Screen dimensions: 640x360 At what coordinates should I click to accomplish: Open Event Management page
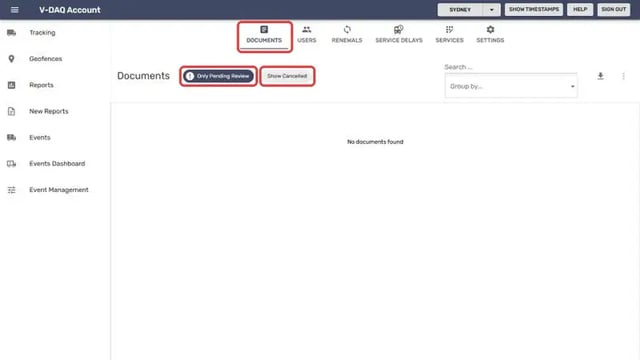tap(55, 190)
